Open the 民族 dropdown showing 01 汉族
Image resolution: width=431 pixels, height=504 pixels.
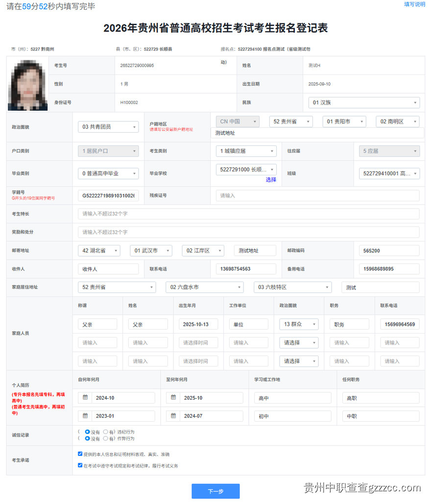pos(364,103)
